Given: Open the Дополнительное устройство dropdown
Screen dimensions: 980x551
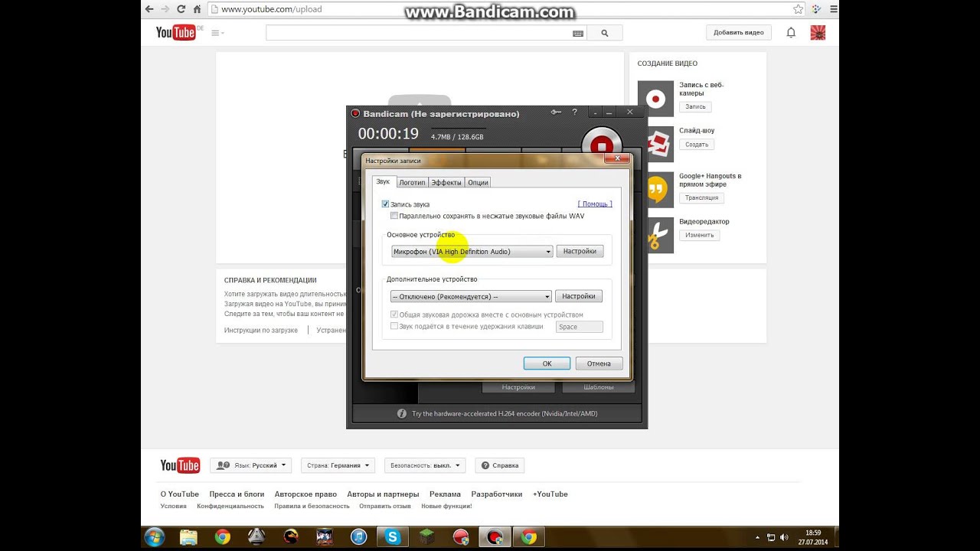Looking at the screenshot, I should tap(471, 296).
